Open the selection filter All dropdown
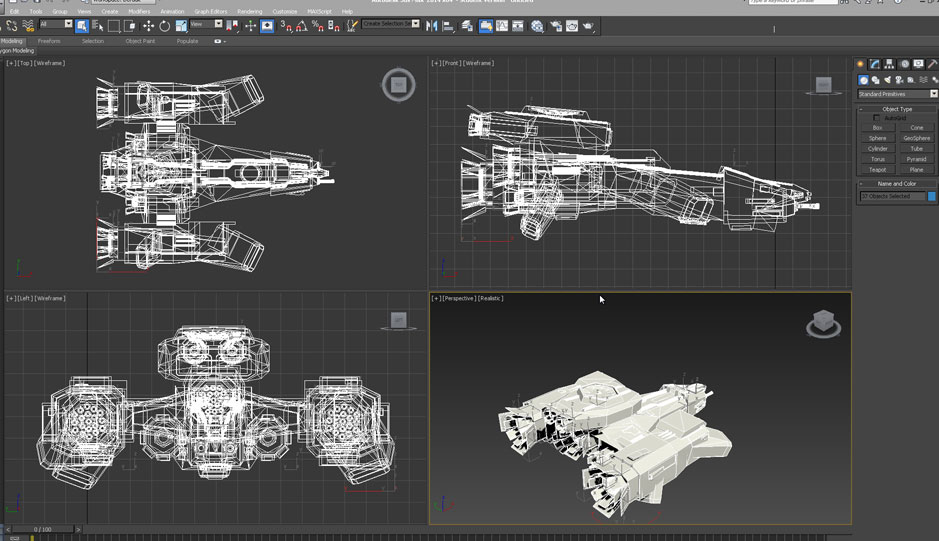This screenshot has height=541, width=939. coord(56,24)
